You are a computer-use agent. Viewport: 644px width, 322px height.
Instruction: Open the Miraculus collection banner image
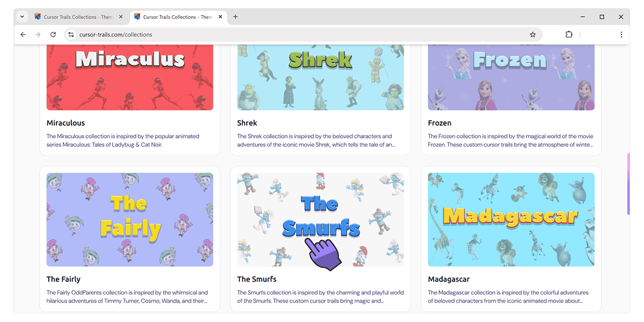(x=130, y=77)
